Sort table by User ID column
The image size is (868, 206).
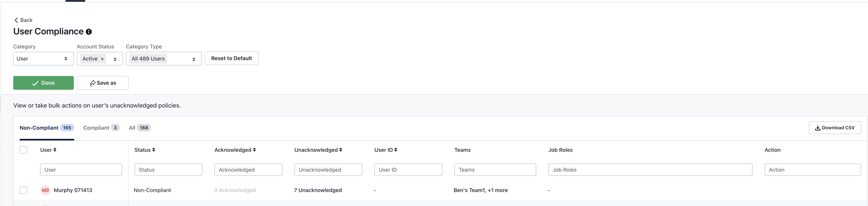[396, 150]
